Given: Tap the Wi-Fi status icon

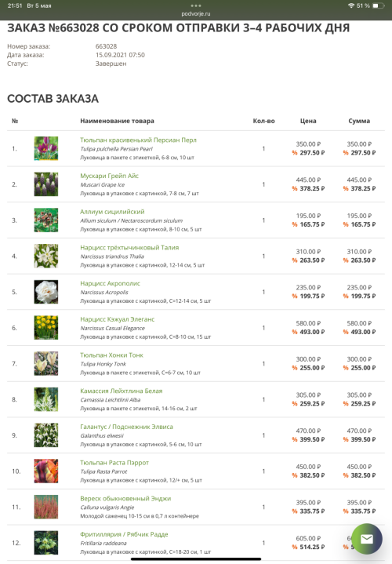Looking at the screenshot, I should click(351, 5).
